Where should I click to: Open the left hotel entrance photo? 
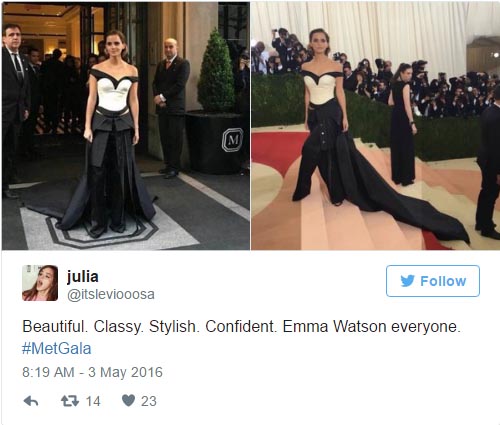[x=126, y=126]
